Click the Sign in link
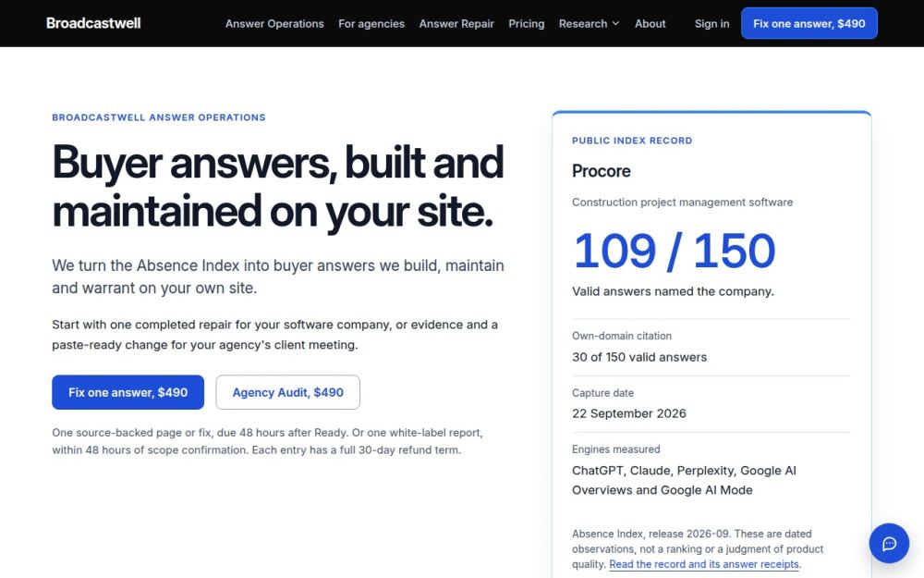Viewport: 924px width, 578px height. coord(711,24)
